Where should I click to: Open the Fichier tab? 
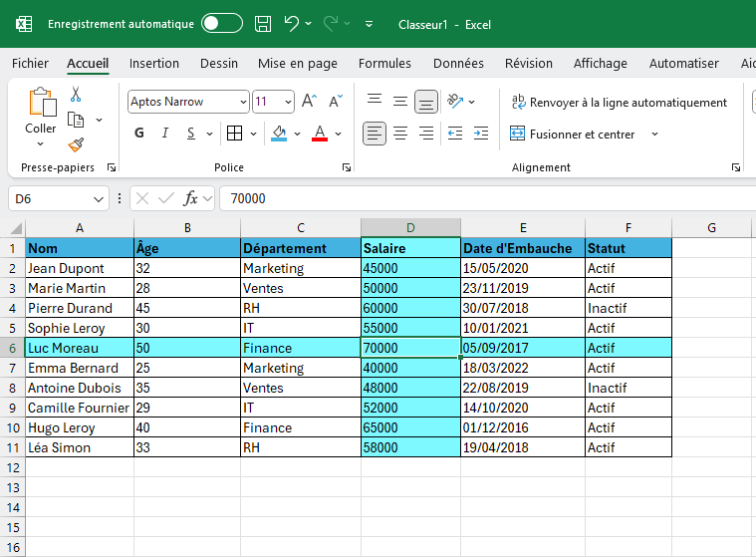(30, 63)
